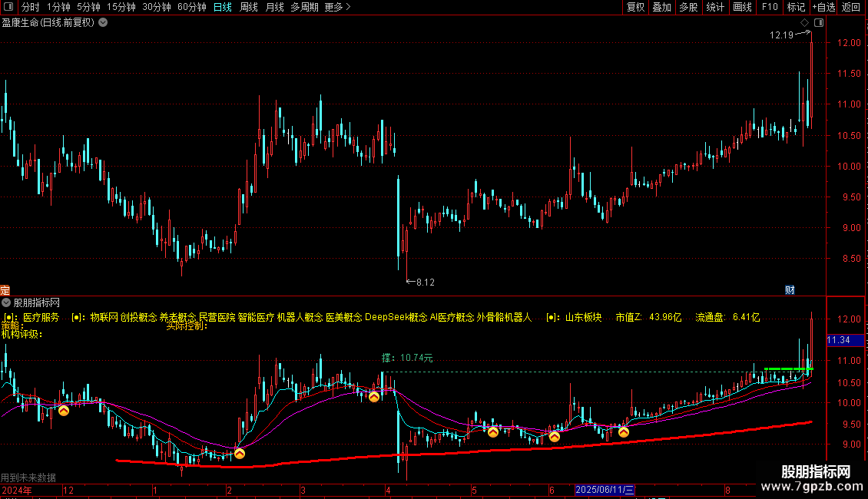Click the 定 icon at chart left edge
The height and width of the screenshot is (499, 868).
5,290
